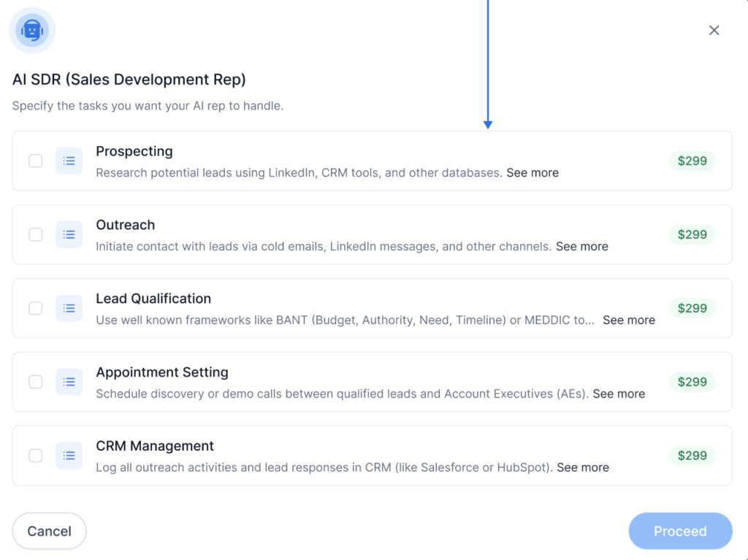748x560 pixels.
Task: Check the Outreach task checkbox
Action: 35,234
